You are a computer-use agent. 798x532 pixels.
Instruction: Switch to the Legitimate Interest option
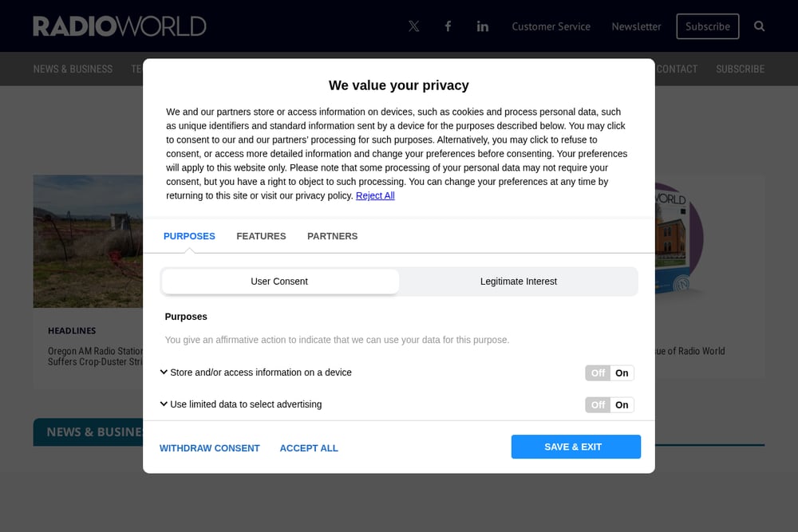coord(518,282)
